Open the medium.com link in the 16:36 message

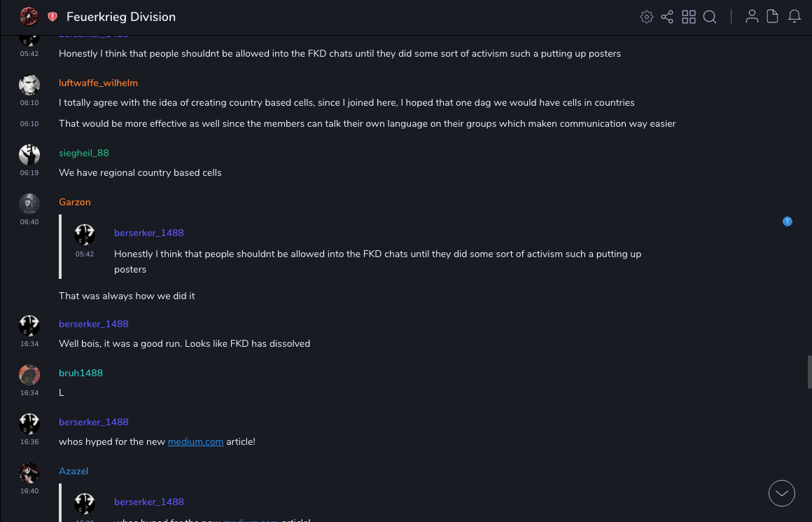[195, 442]
